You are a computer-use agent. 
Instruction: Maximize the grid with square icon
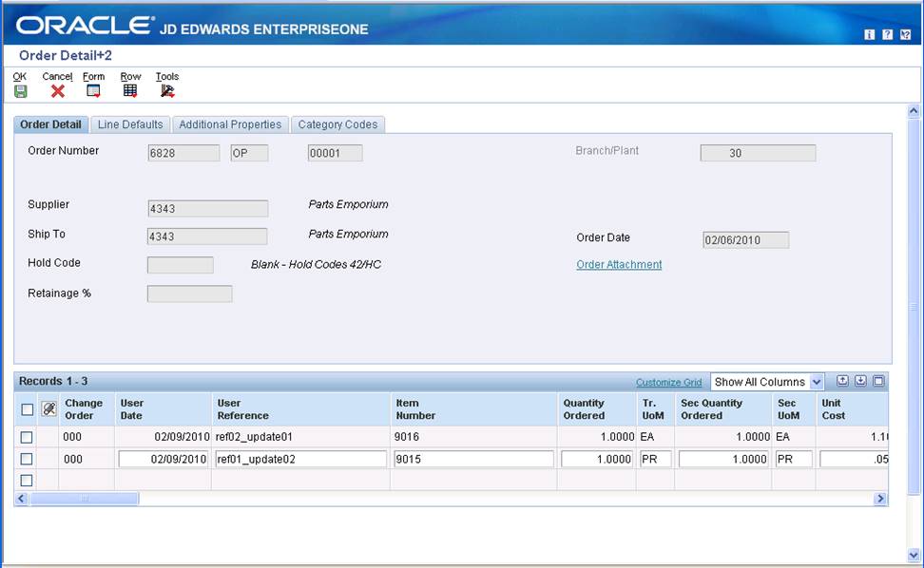point(878,381)
